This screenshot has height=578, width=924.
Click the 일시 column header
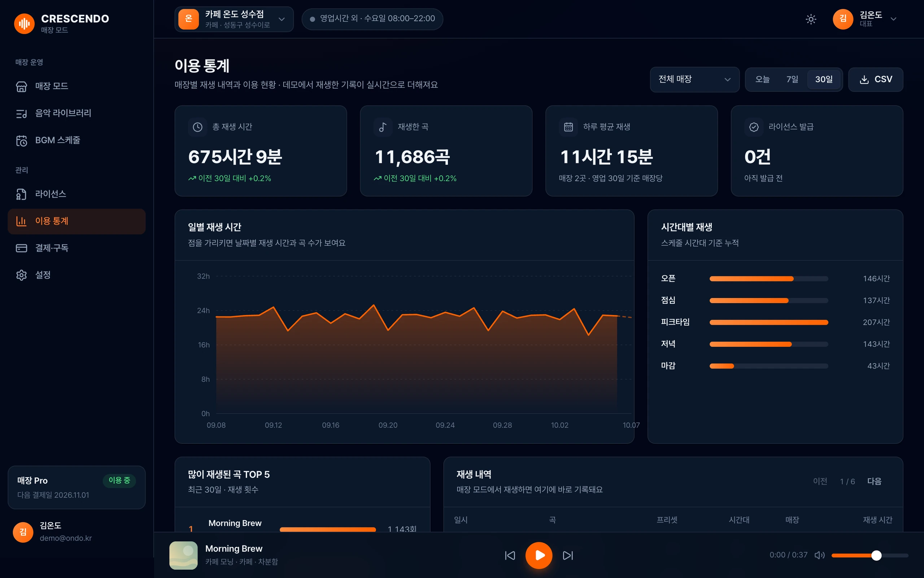(x=461, y=520)
